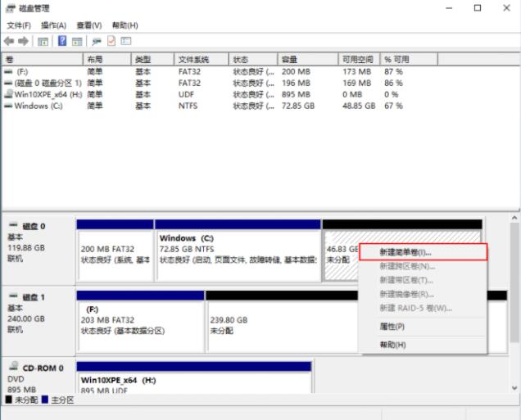
Task: Click the CD-ROM 0 disc icon
Action: [14, 366]
